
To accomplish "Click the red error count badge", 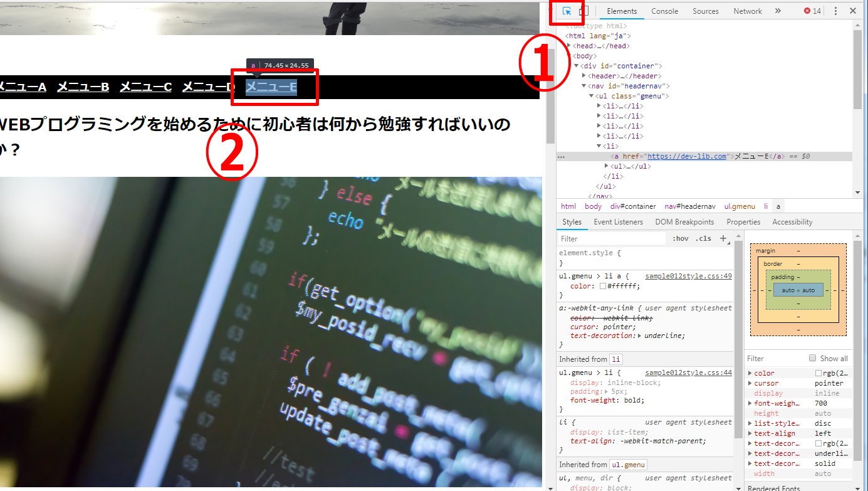I will [812, 11].
